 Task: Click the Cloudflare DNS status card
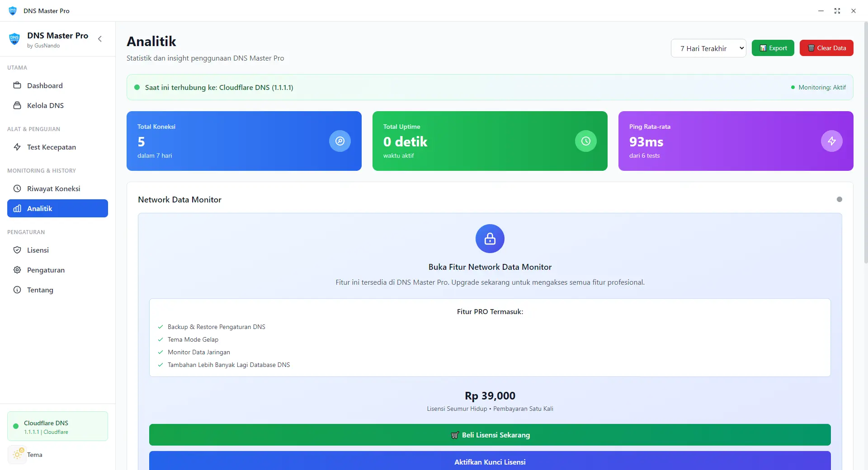click(57, 426)
